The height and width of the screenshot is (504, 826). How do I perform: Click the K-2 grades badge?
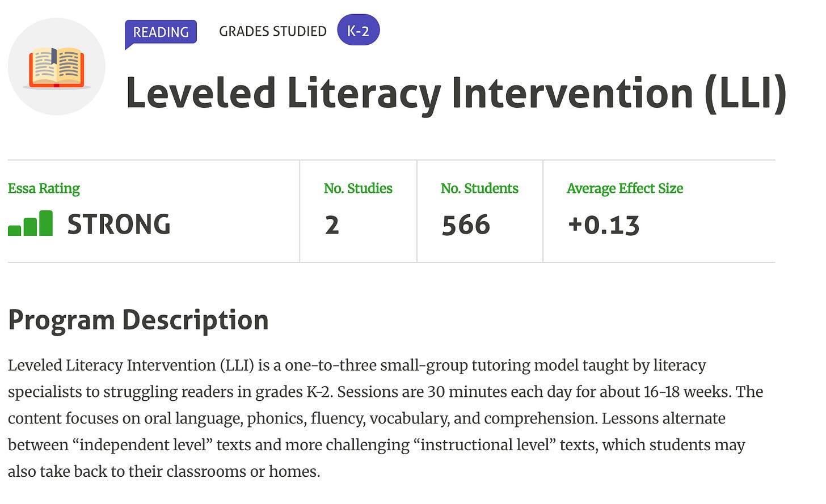(358, 30)
